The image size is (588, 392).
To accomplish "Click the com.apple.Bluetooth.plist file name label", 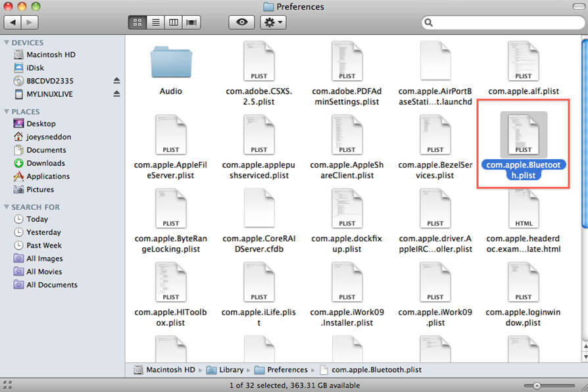I will [524, 170].
